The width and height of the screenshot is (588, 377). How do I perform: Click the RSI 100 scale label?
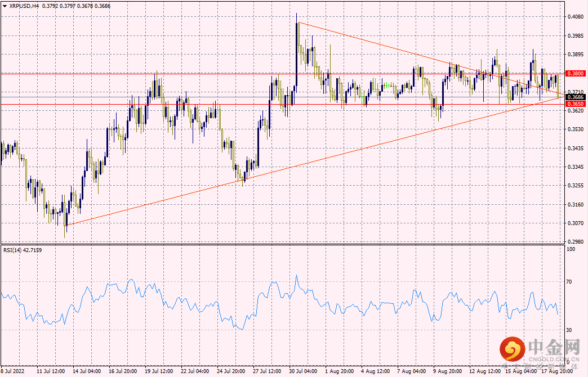click(571, 249)
